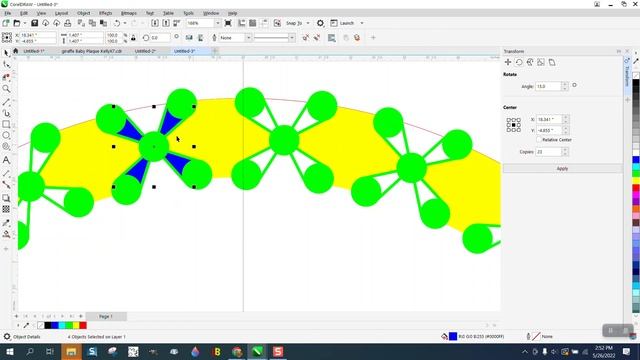Select the Interactive Fill tool
The width and height of the screenshot is (640, 360).
point(6,234)
